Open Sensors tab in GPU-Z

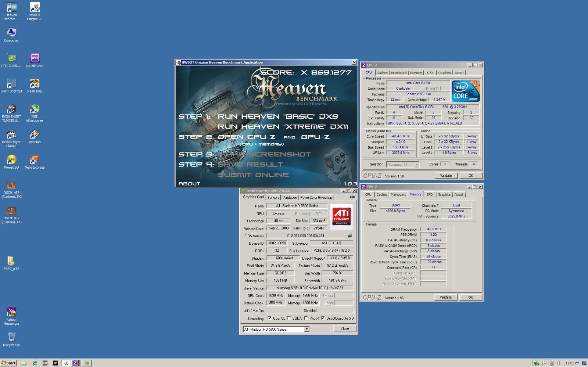tap(273, 198)
